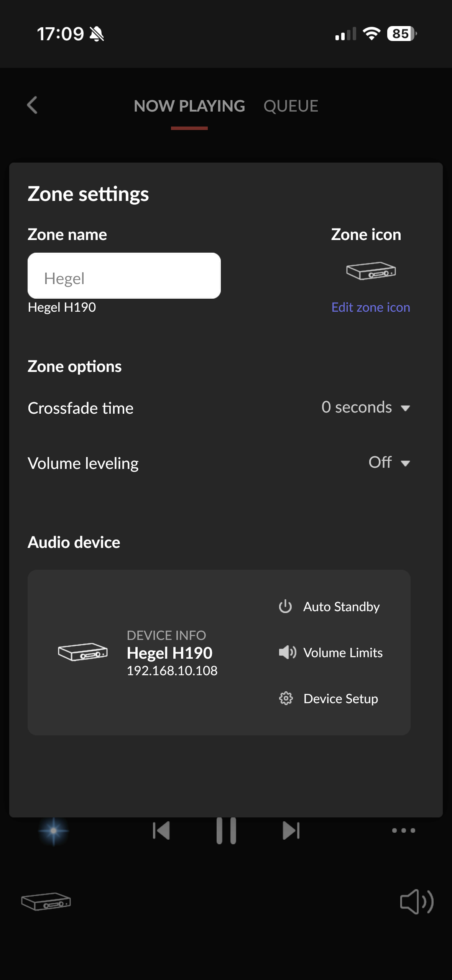452x980 pixels.
Task: Open the volume control speaker icon
Action: coord(416,902)
